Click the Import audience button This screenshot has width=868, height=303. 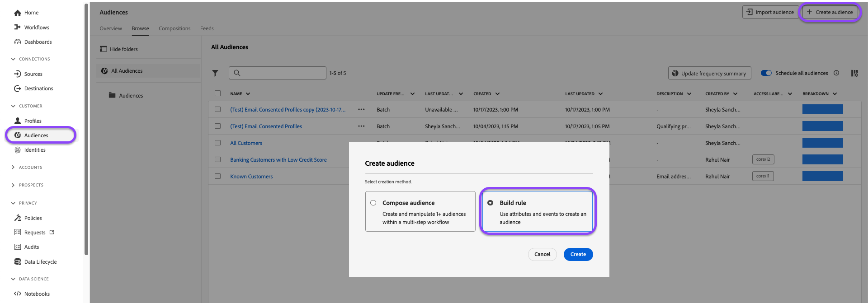(770, 12)
